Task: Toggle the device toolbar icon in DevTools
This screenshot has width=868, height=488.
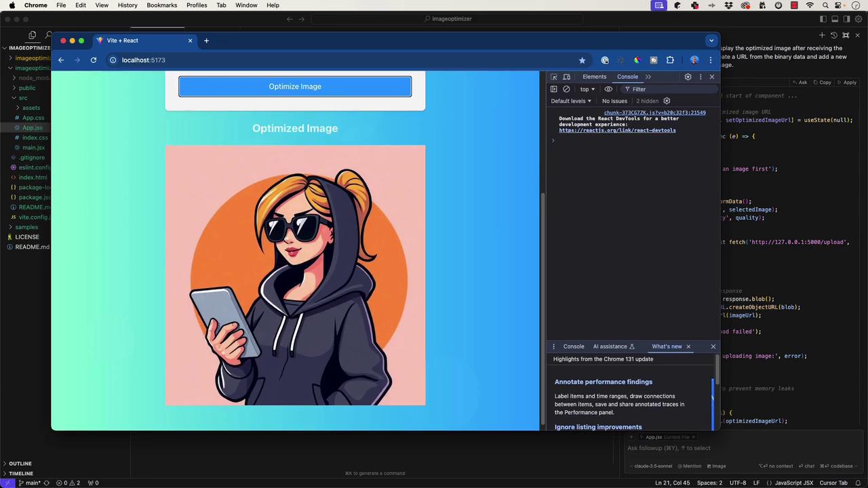Action: click(x=567, y=77)
